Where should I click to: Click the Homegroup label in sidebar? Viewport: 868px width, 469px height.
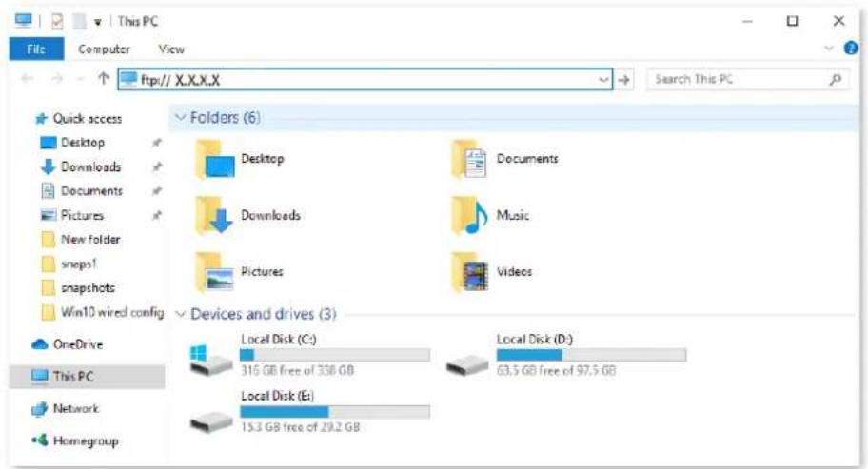click(x=86, y=440)
